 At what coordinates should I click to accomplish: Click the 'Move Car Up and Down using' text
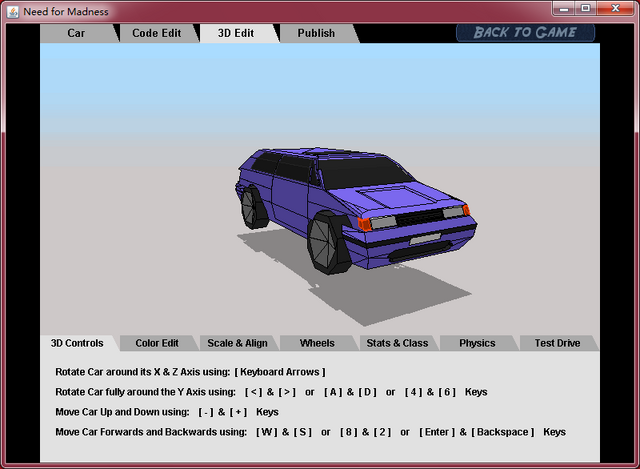pos(122,412)
